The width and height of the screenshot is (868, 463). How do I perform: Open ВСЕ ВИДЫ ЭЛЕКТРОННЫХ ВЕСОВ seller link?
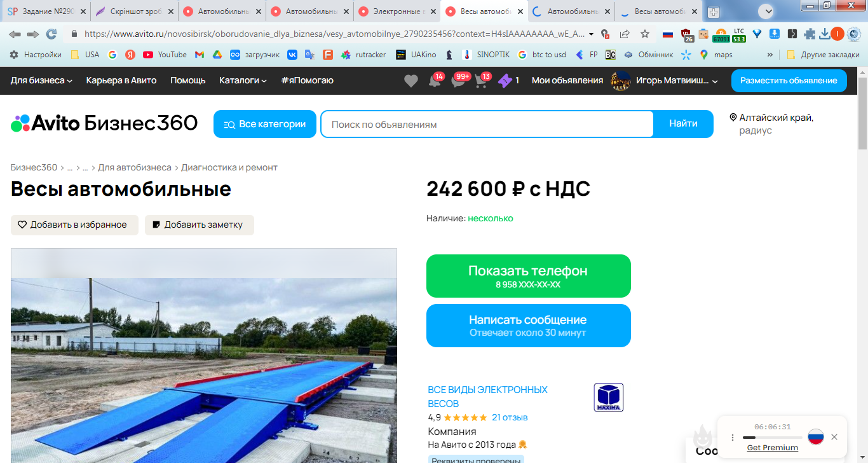(x=488, y=397)
